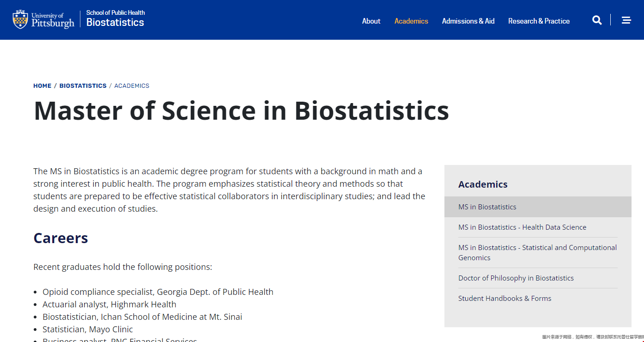Click the Careers heading
644x342 pixels.
[x=61, y=238]
